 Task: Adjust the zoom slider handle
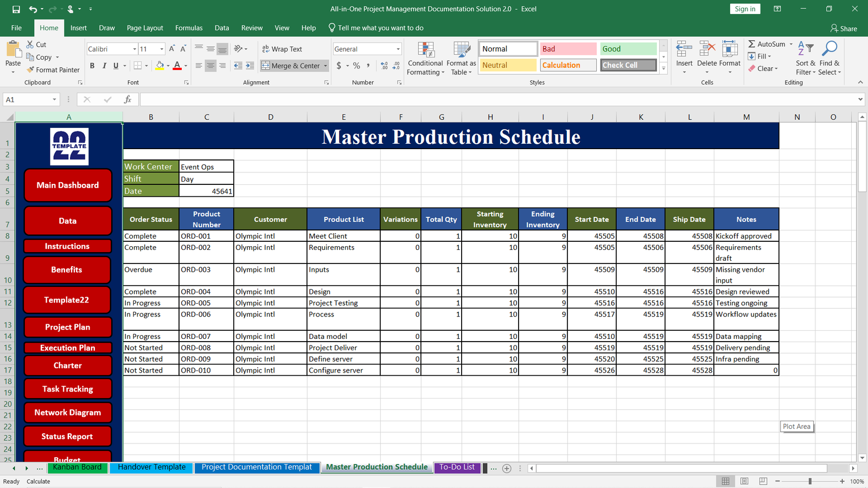point(810,481)
